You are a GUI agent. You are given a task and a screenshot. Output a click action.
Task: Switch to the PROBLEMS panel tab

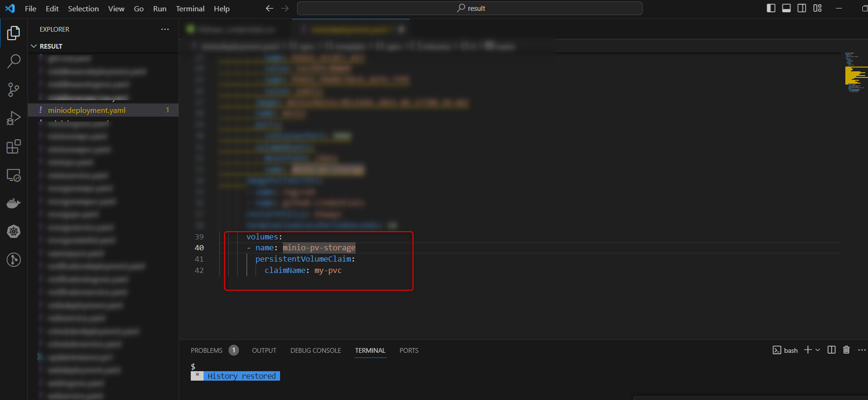tap(206, 350)
